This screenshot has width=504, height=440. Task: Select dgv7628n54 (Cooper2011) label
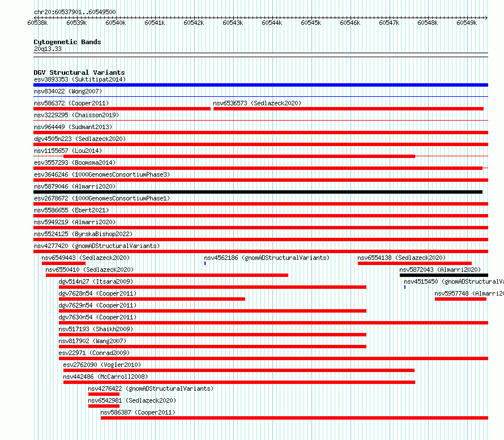tap(97, 293)
